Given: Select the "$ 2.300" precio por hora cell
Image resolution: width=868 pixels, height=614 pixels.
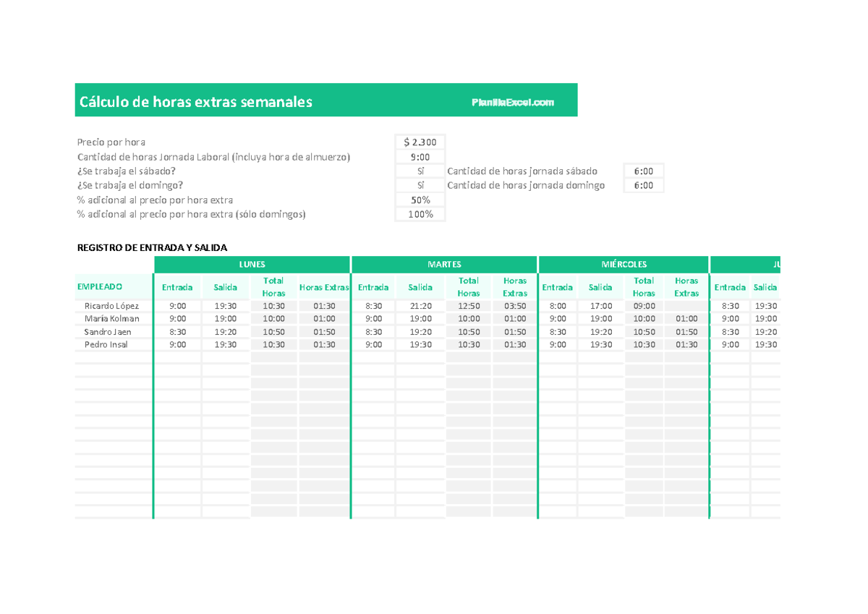Looking at the screenshot, I should [420, 141].
